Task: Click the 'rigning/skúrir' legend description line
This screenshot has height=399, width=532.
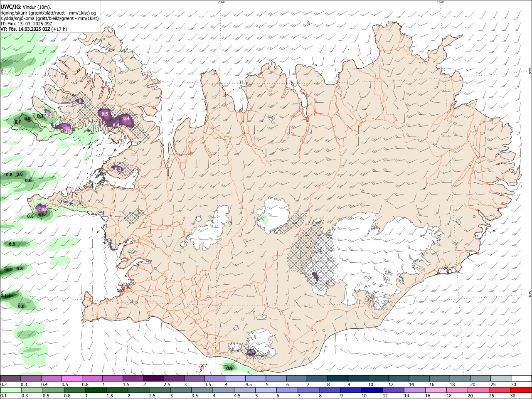Action: tap(48, 12)
